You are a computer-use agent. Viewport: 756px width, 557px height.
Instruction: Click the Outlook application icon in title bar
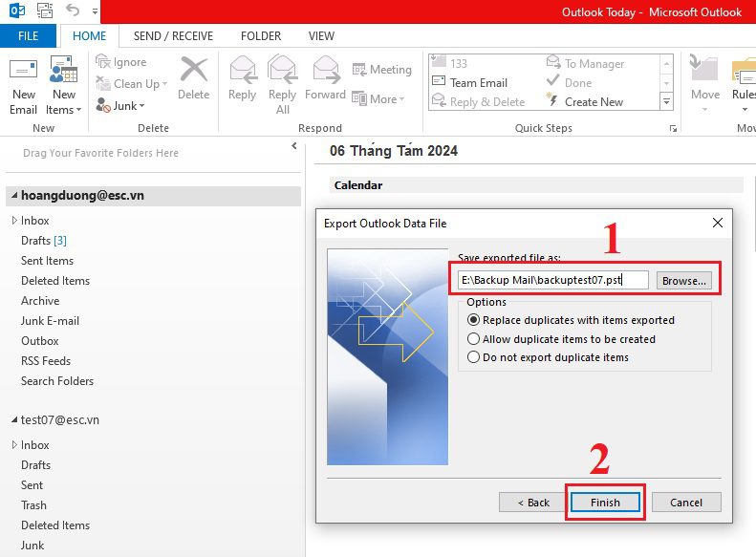tap(17, 11)
